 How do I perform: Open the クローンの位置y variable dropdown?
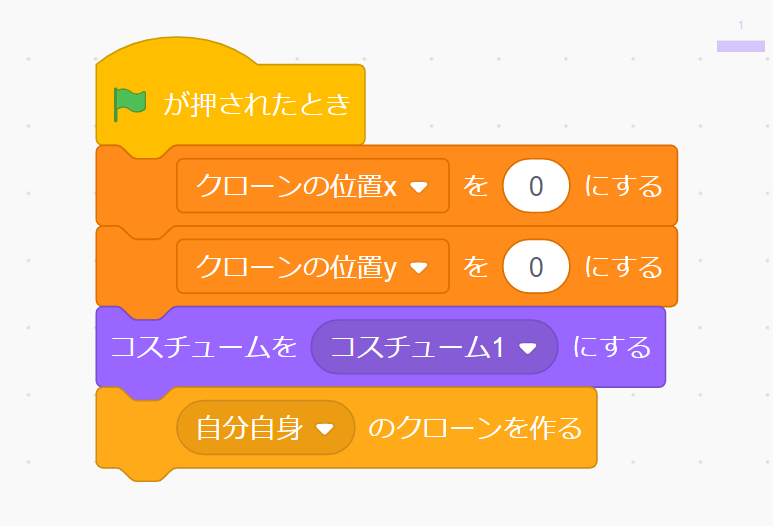click(x=313, y=267)
